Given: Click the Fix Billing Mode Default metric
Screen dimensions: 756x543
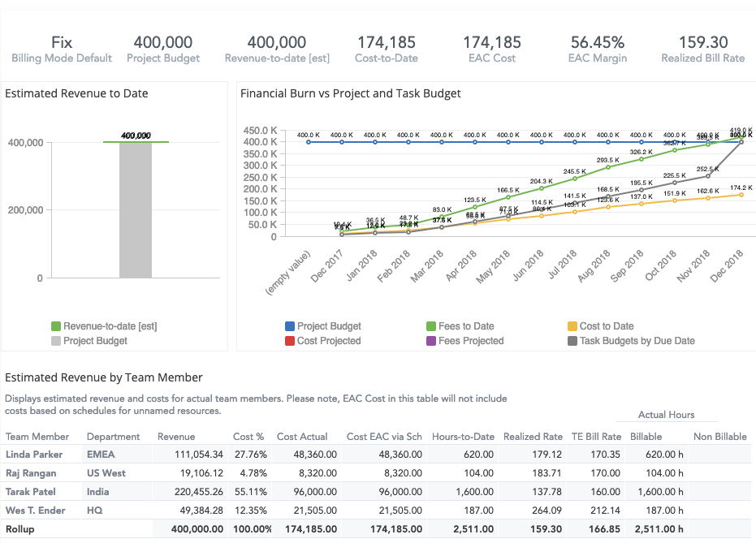Looking at the screenshot, I should coord(62,50).
